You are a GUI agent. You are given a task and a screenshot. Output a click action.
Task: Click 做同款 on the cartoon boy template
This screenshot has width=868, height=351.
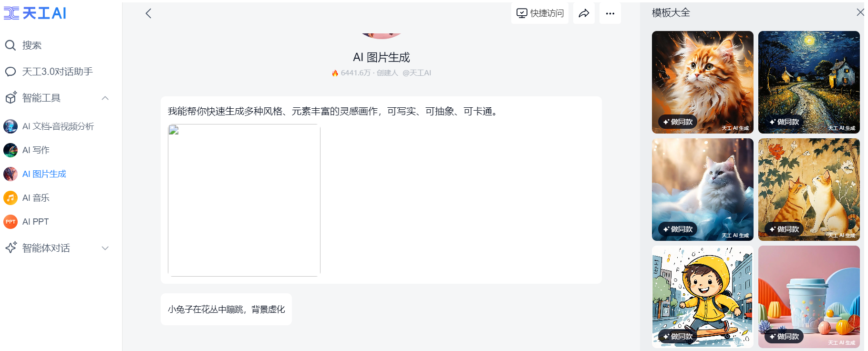(678, 336)
